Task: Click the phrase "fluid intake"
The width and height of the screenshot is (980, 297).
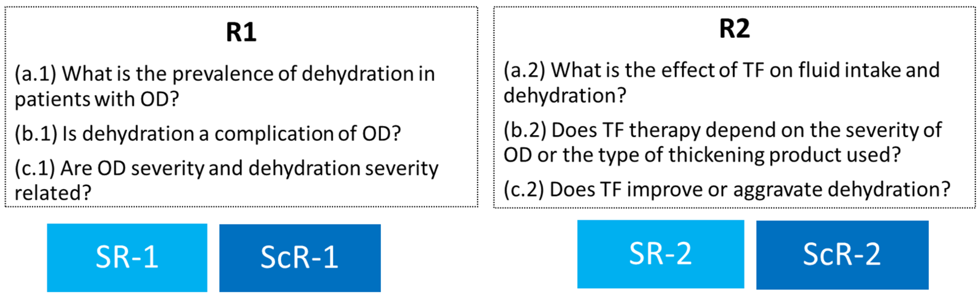Action: [x=850, y=70]
